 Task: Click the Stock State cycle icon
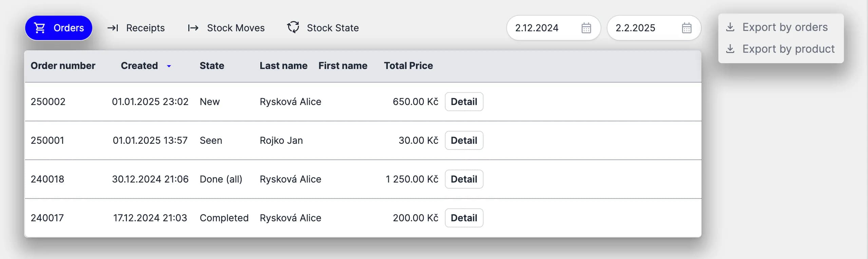click(x=293, y=28)
